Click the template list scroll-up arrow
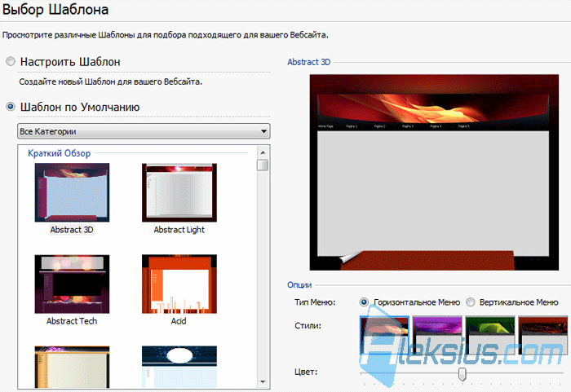571x392 pixels. [263, 152]
